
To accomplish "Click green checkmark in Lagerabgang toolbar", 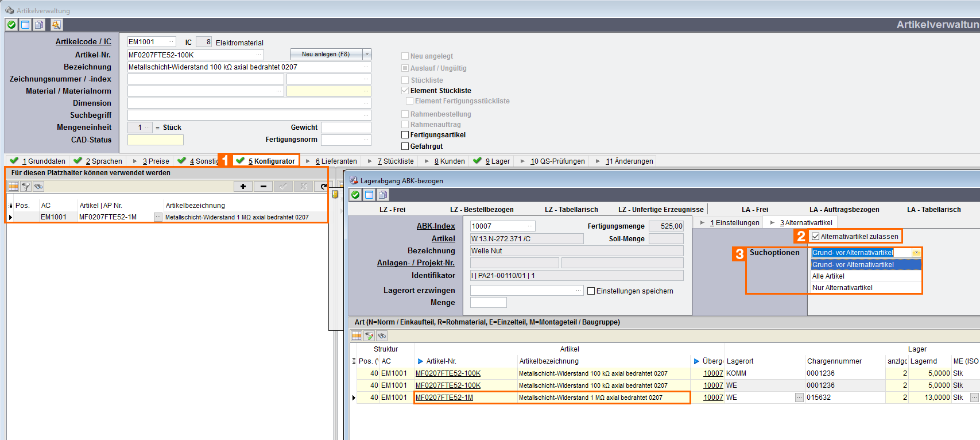I will pyautogui.click(x=355, y=195).
